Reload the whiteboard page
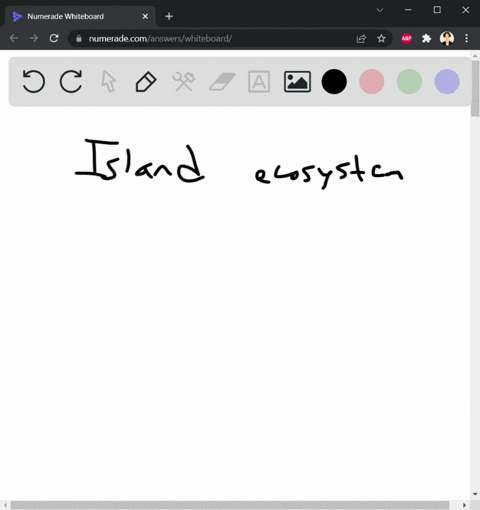Image resolution: width=480 pixels, height=510 pixels. (54, 38)
